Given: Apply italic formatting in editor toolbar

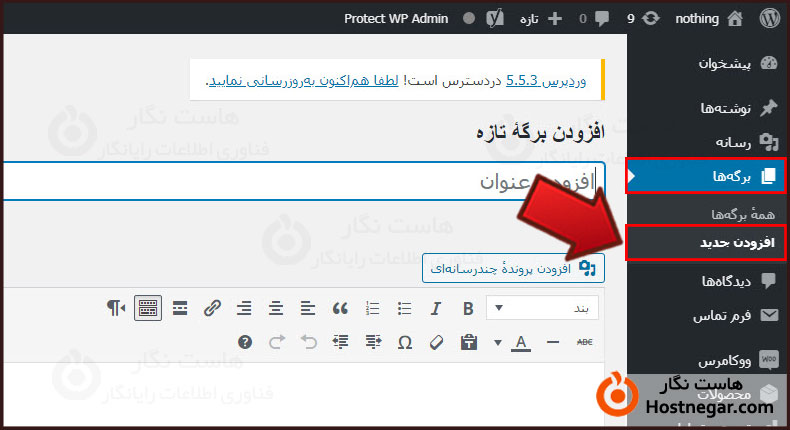Looking at the screenshot, I should (436, 308).
